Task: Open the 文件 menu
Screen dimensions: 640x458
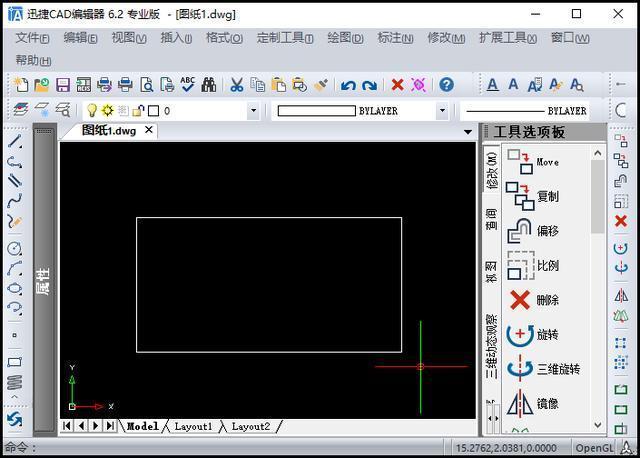Action: coord(32,38)
